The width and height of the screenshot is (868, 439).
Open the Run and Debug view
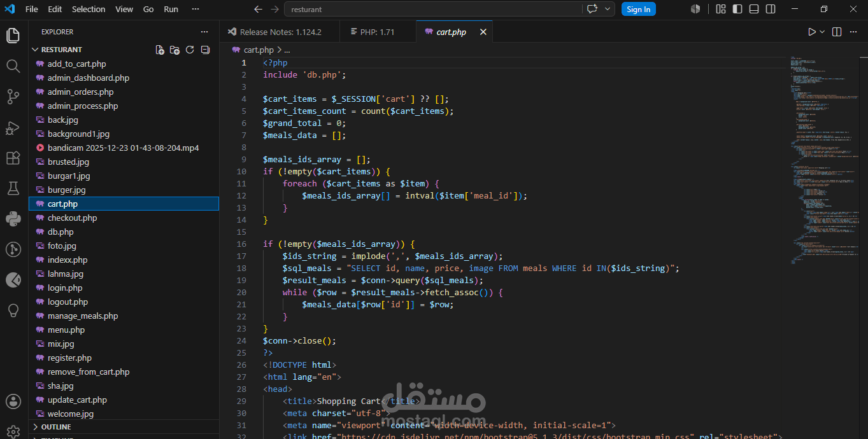13,127
